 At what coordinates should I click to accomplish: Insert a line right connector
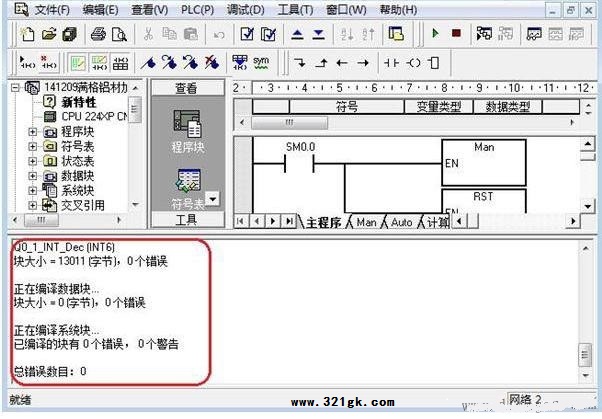click(363, 62)
